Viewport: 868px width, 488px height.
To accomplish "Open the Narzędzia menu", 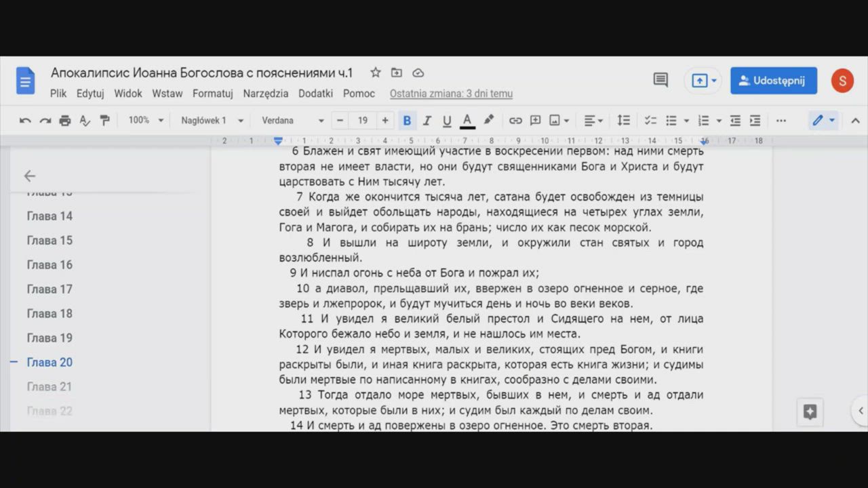I will [266, 94].
